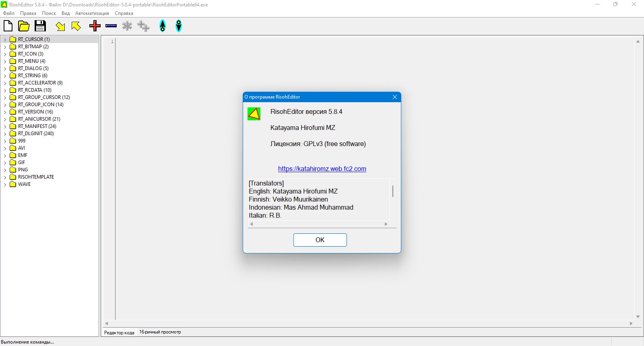Open the Поиск menu

pos(49,13)
